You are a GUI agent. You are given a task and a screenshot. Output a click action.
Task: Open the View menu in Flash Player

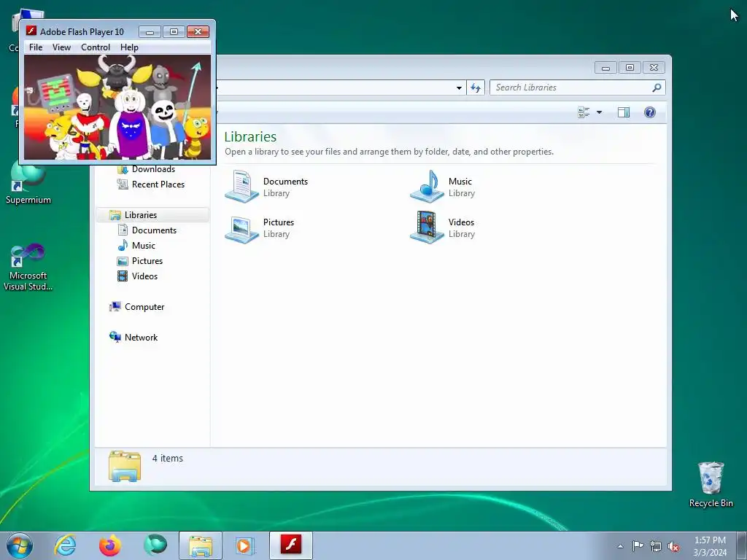pyautogui.click(x=61, y=47)
